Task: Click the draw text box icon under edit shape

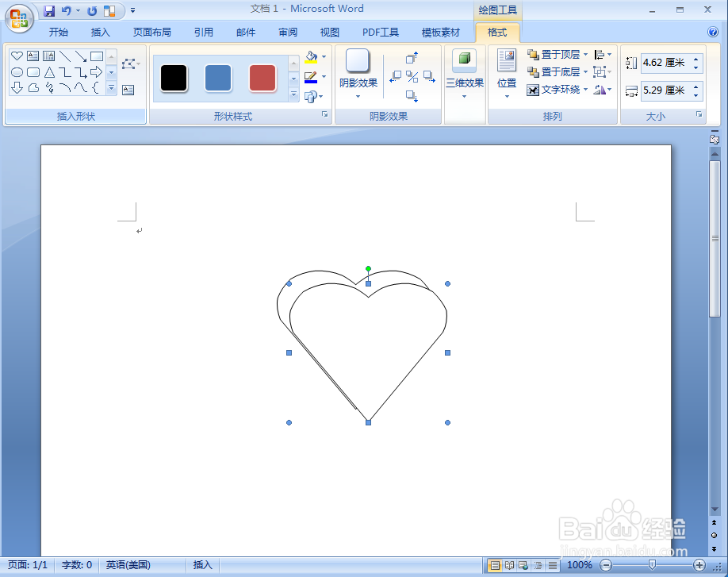Action: point(128,90)
